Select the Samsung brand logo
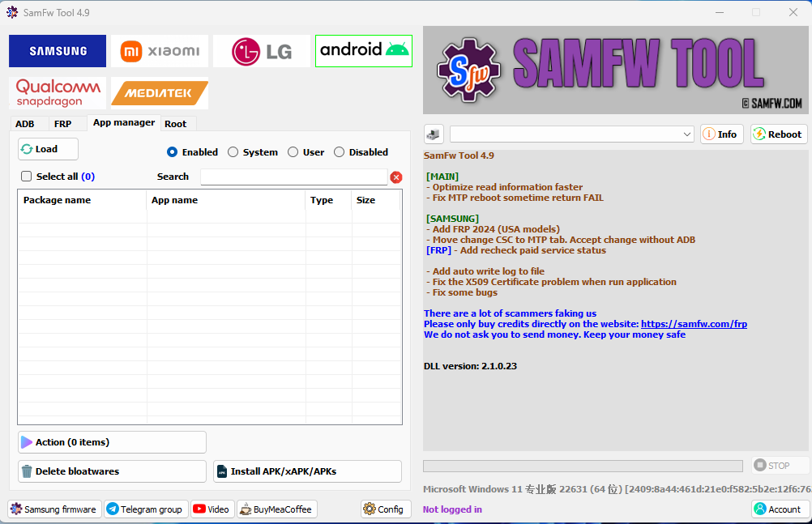 pos(58,51)
